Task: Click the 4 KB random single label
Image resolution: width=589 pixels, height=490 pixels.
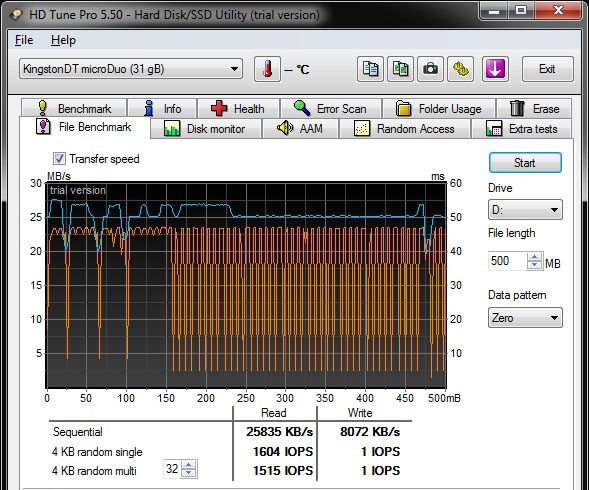Action: (97, 451)
